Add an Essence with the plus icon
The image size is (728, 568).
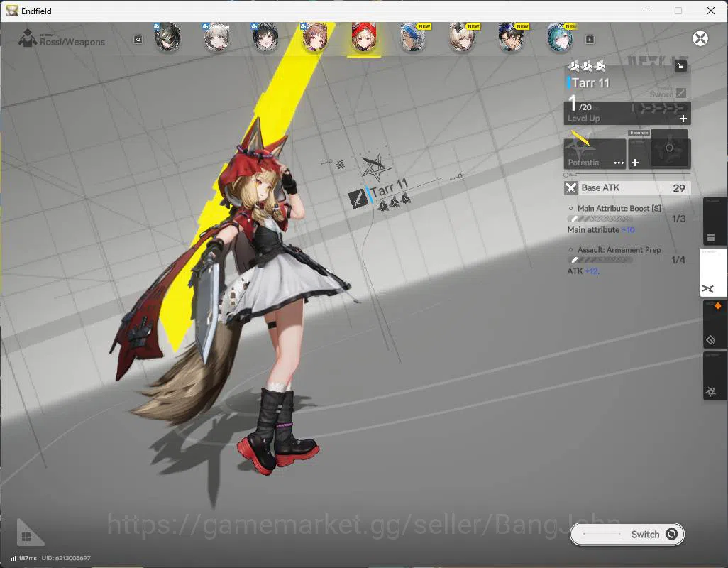(635, 163)
